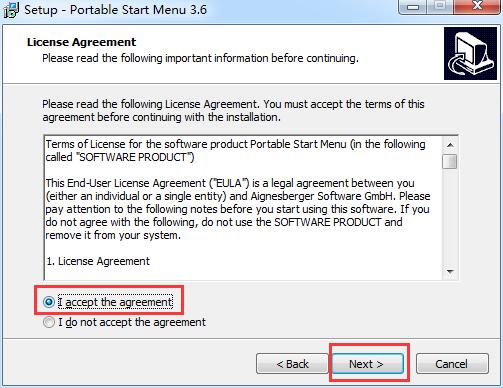Choose "I do not accept the agreement" option
The height and width of the screenshot is (388, 503).
49,322
